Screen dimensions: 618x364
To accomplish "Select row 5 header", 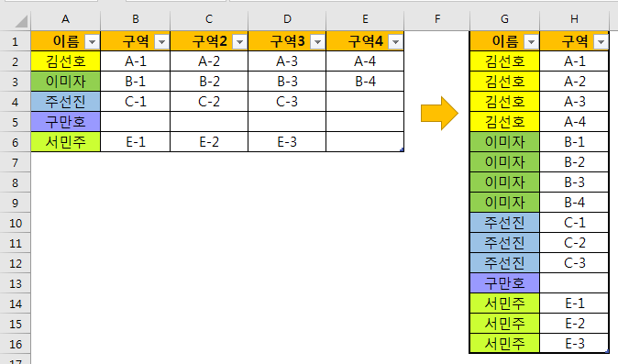I will [x=16, y=122].
